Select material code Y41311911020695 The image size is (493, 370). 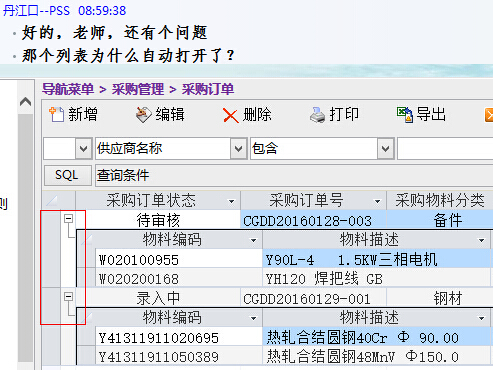179,337
